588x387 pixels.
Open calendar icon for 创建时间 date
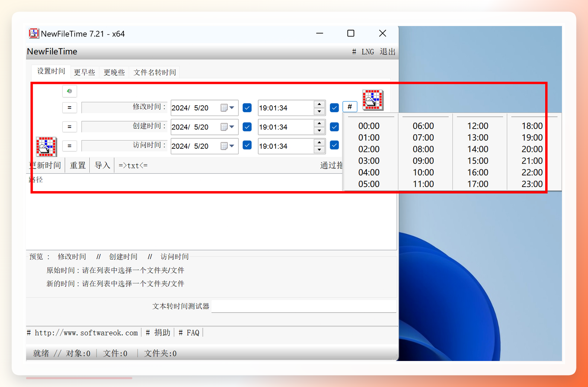pos(224,127)
